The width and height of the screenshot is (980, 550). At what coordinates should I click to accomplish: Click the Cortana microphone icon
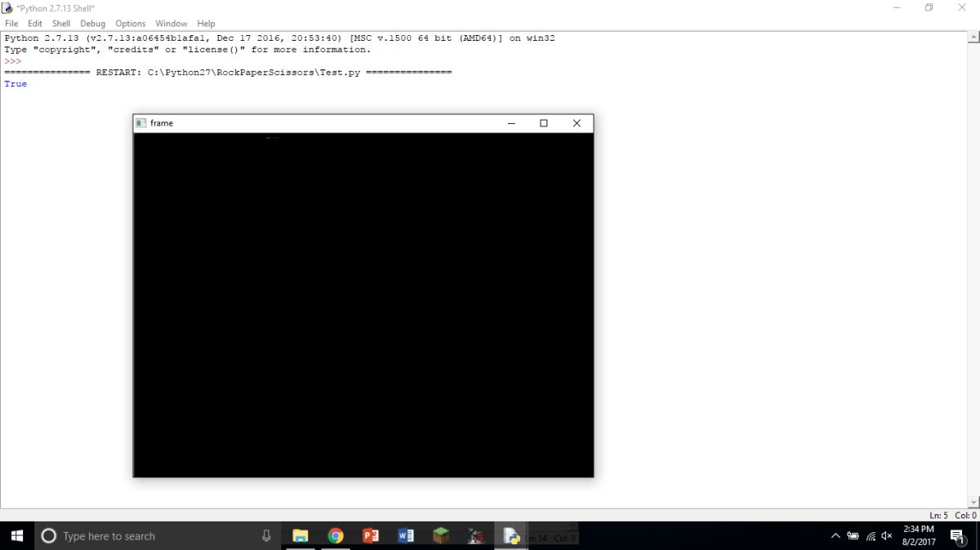pyautogui.click(x=266, y=536)
